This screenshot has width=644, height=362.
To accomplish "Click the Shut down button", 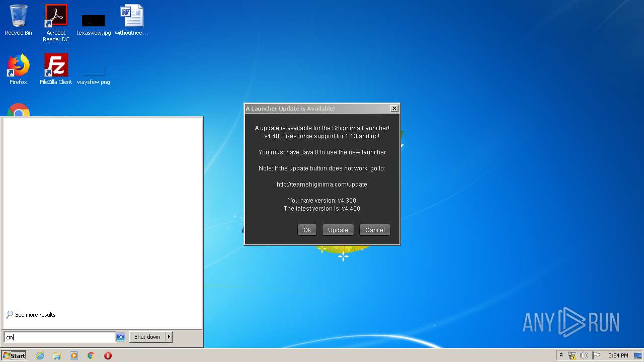I will tap(147, 337).
